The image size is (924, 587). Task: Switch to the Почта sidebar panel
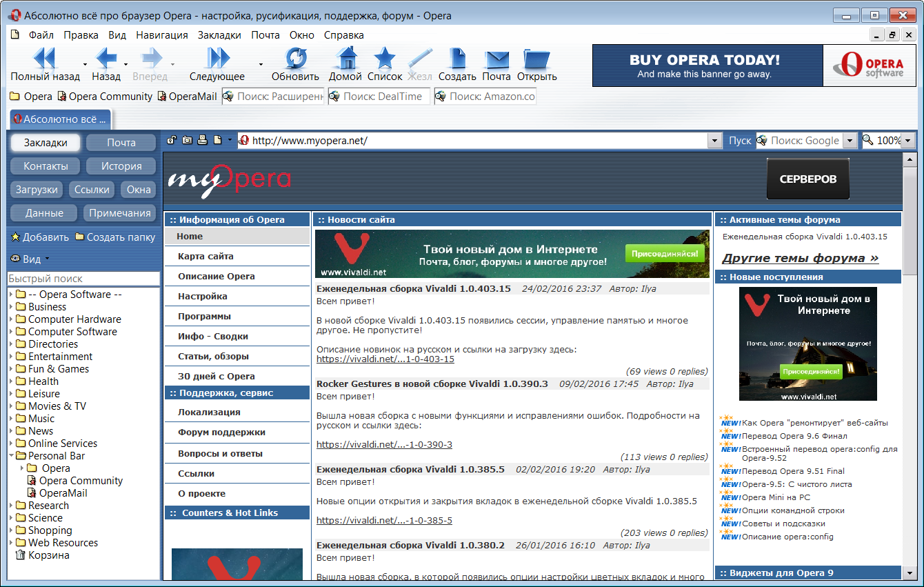(121, 143)
